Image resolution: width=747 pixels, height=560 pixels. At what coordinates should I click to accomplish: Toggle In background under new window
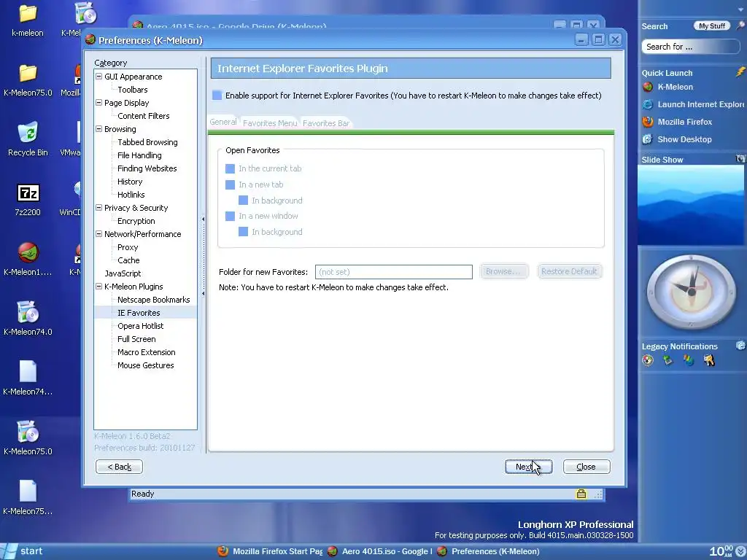pyautogui.click(x=244, y=232)
